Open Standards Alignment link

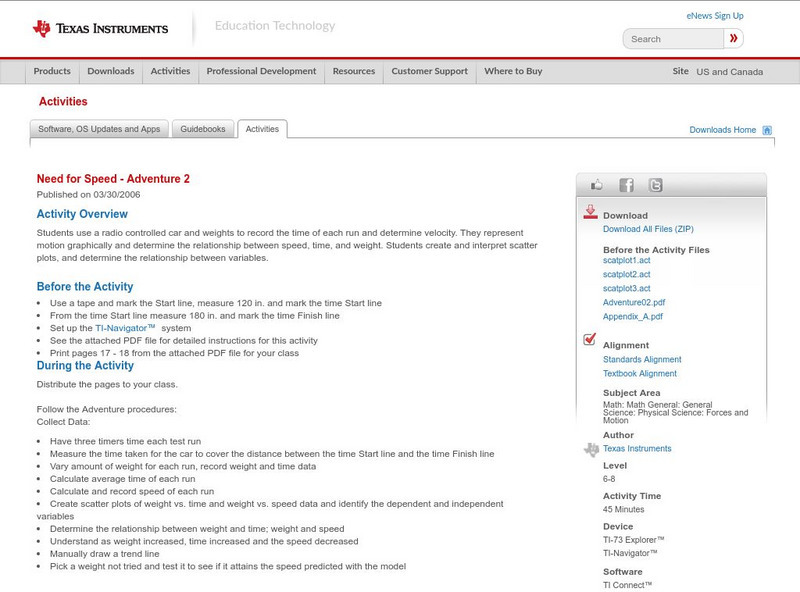click(642, 359)
